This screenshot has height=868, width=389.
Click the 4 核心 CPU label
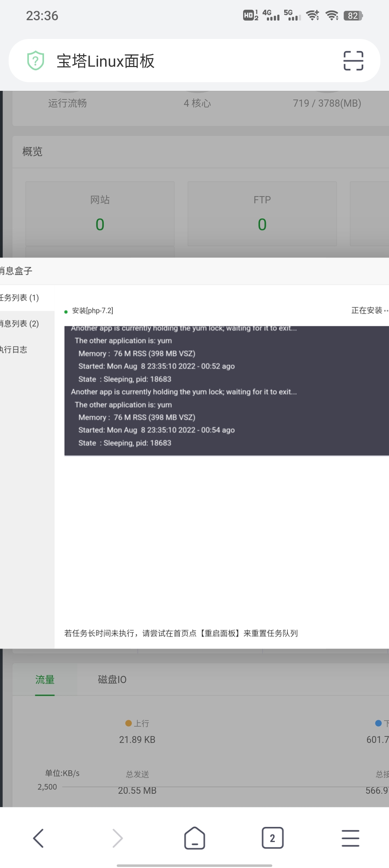(x=197, y=103)
